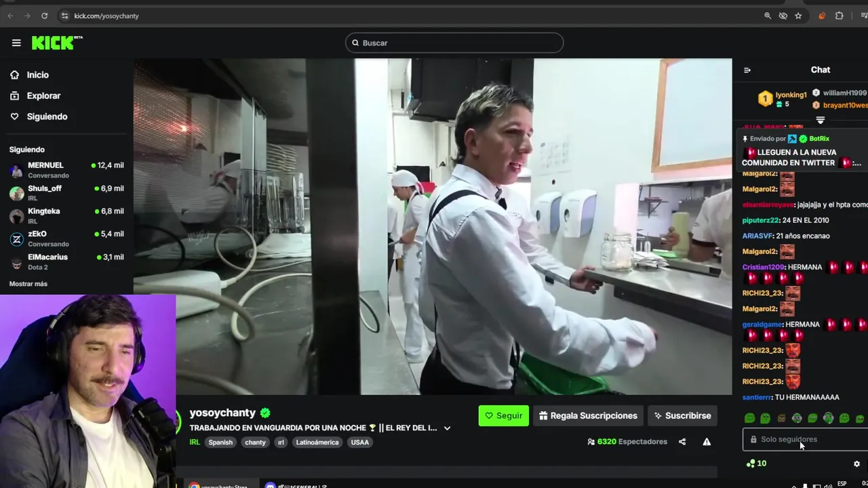Click the browser back arrow
868x488 pixels.
[10, 16]
